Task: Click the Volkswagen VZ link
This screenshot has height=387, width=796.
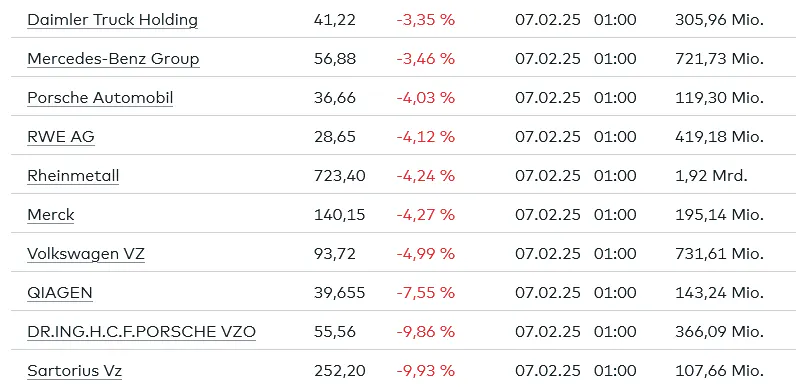Action: (86, 253)
